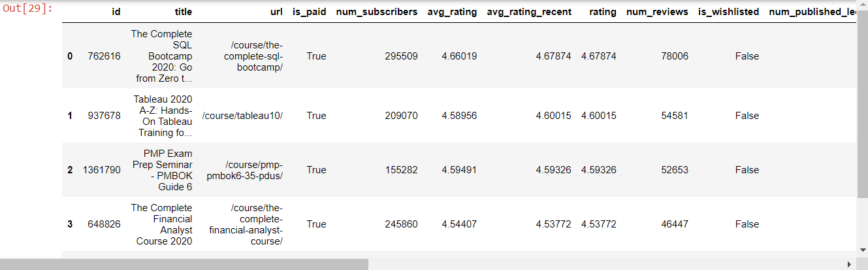Click num_reviews value 46447
The image size is (868, 270).
click(x=675, y=224)
